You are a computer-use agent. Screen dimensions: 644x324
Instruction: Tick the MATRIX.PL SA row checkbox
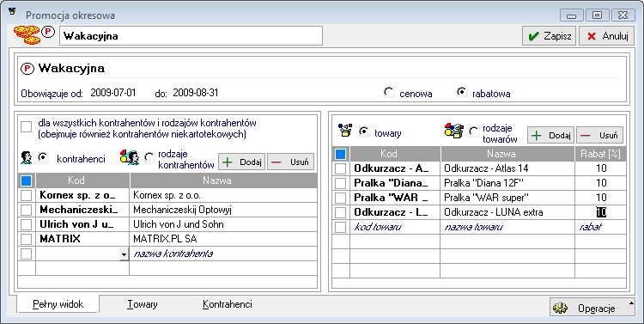point(27,239)
